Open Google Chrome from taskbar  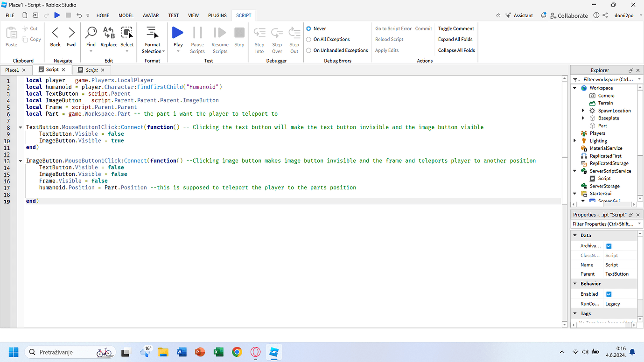click(237, 352)
